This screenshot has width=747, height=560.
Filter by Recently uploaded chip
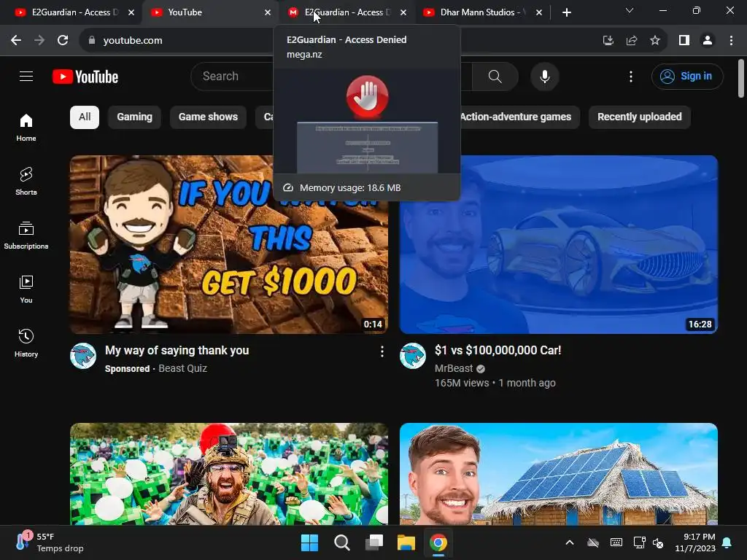(639, 117)
